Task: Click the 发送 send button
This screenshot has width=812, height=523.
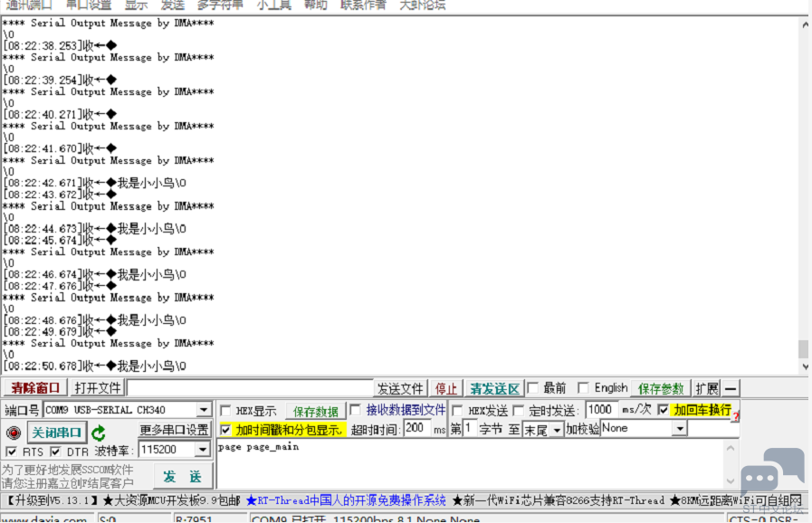Action: (182, 476)
